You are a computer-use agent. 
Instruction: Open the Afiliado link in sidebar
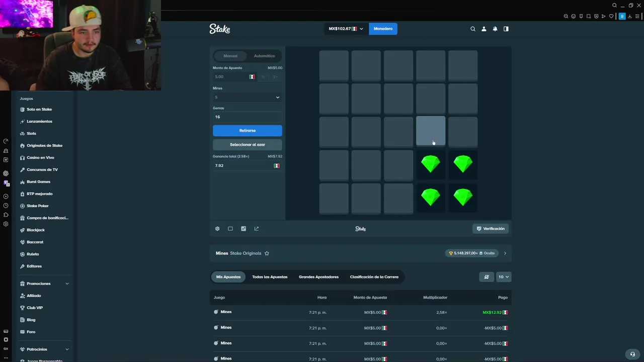point(34,296)
